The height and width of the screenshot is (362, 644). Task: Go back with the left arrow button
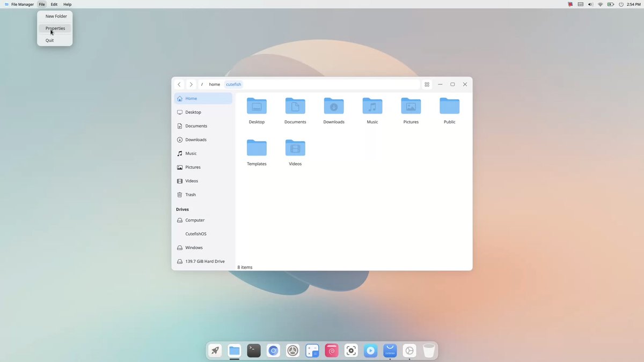point(179,84)
